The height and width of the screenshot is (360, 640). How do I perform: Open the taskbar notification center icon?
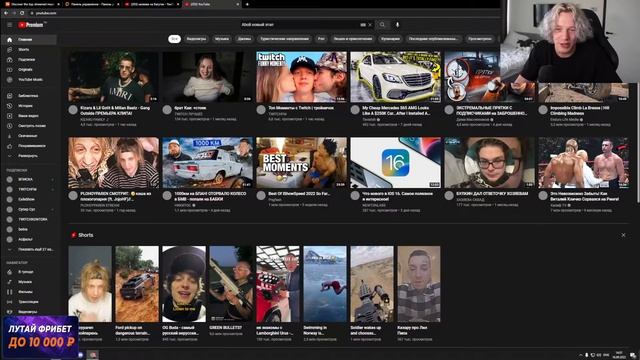pyautogui.click(x=633, y=355)
